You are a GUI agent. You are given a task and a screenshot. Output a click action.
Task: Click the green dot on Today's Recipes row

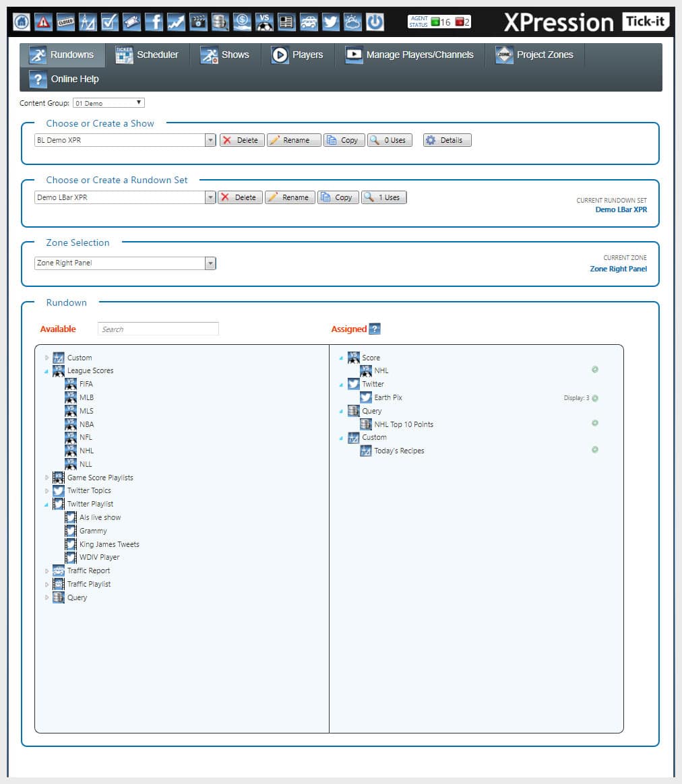[595, 449]
